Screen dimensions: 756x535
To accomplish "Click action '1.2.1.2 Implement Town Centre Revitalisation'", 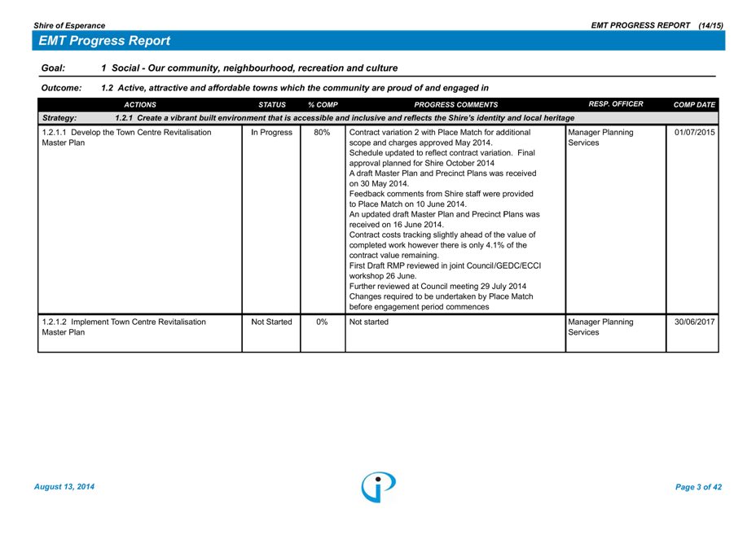I will pos(124,327).
